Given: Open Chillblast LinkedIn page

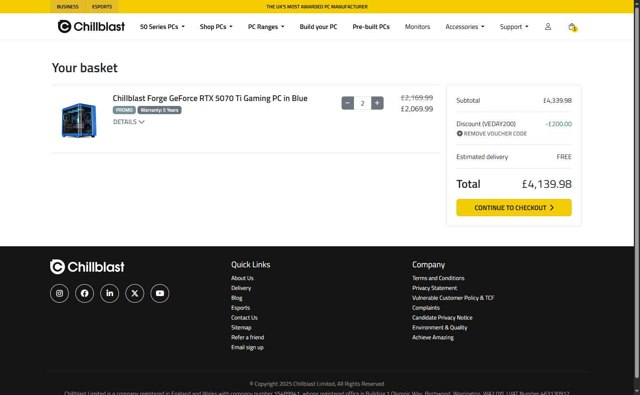Looking at the screenshot, I should (x=109, y=293).
